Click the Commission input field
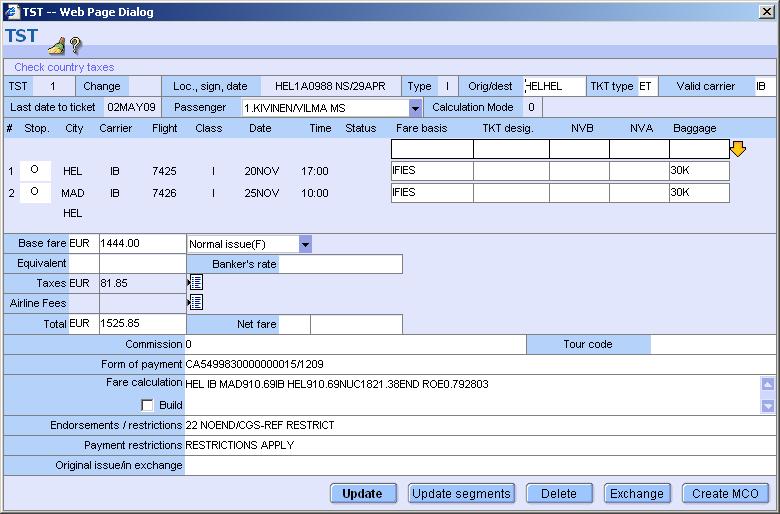The image size is (780, 514). point(355,344)
